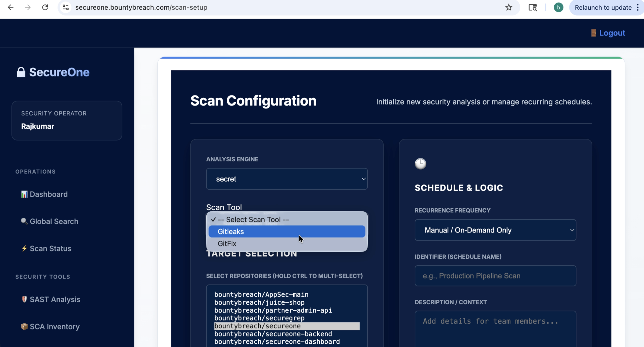The width and height of the screenshot is (644, 347).
Task: Select repository bountybreach/securegrep
Action: point(287,318)
